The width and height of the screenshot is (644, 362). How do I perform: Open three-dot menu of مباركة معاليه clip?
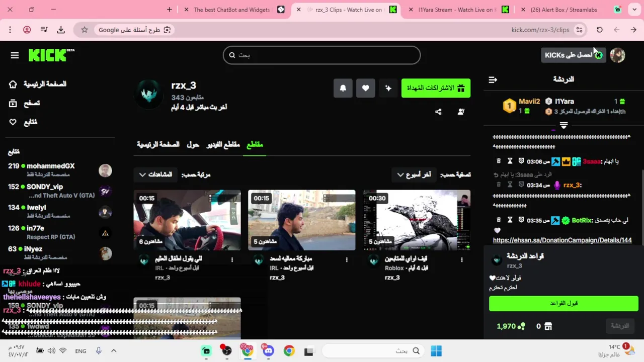347,260
